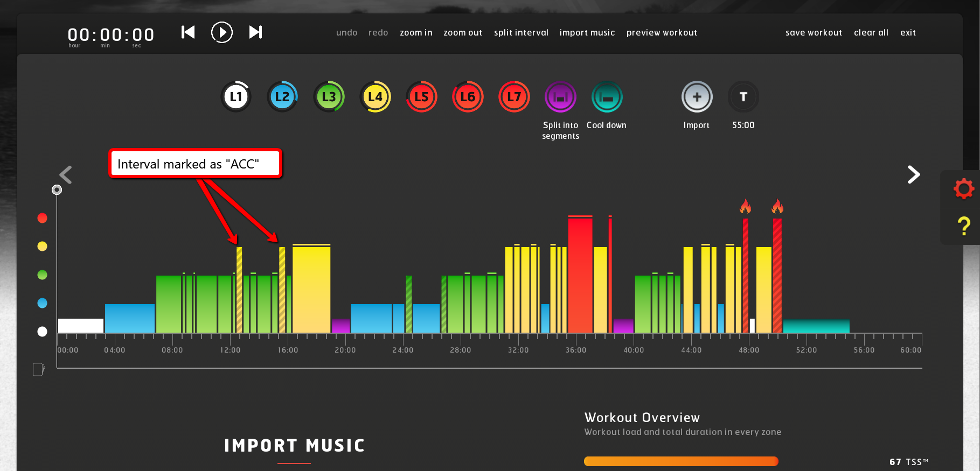Add a Cool down interval
Image resolution: width=980 pixels, height=471 pixels.
click(607, 97)
